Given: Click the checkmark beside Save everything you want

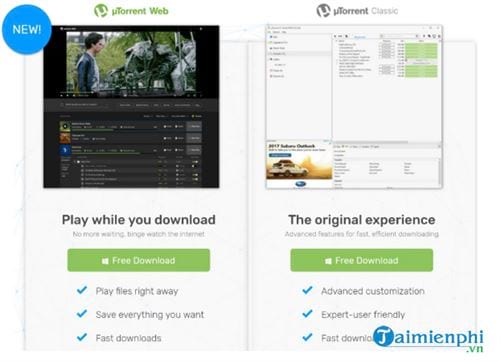Looking at the screenshot, I should click(x=82, y=314).
